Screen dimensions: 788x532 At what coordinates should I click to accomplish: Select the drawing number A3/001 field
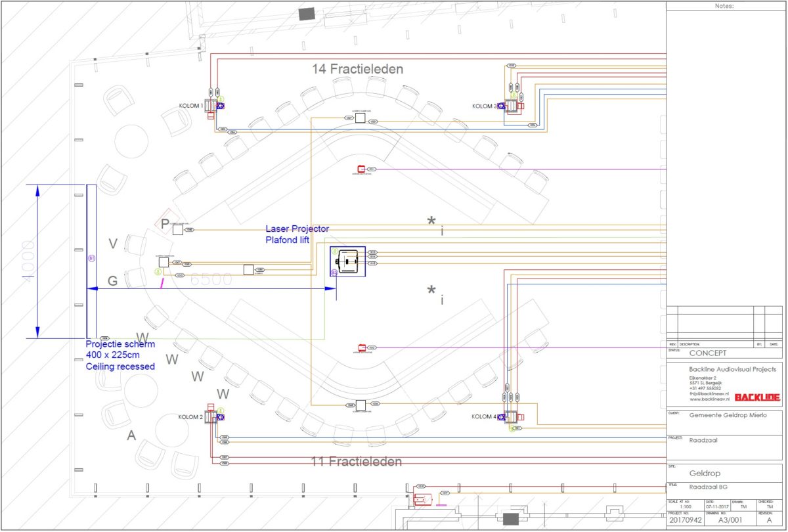[731, 520]
